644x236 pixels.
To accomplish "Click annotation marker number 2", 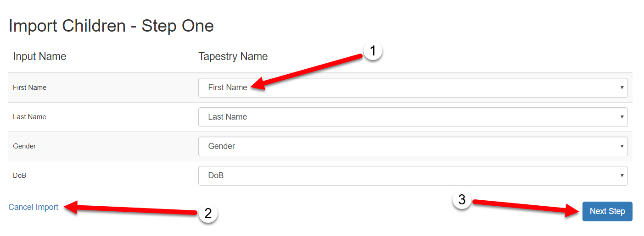I will click(x=207, y=214).
